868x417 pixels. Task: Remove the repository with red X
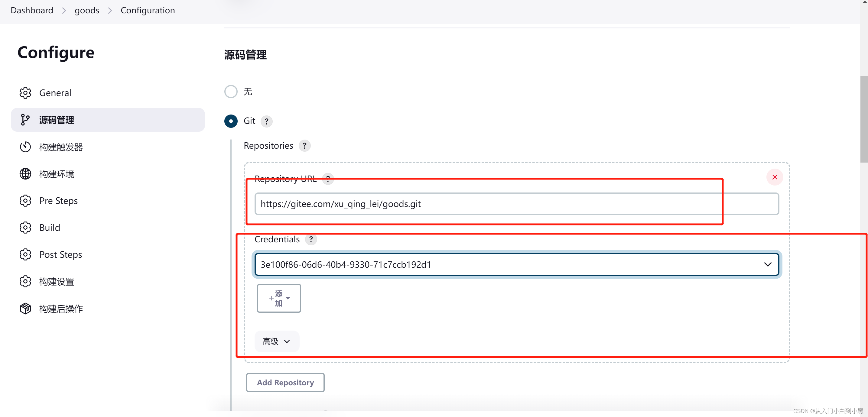(x=775, y=177)
